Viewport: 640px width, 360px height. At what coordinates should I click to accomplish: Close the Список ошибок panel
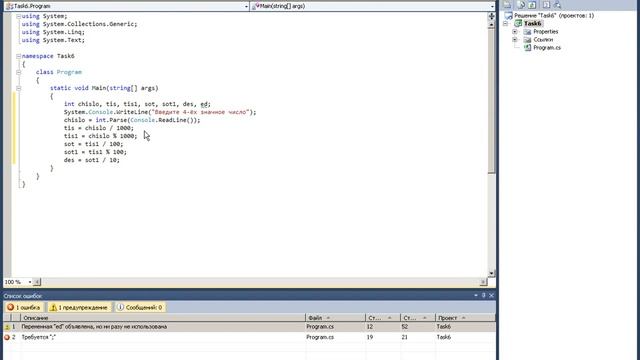491,295
